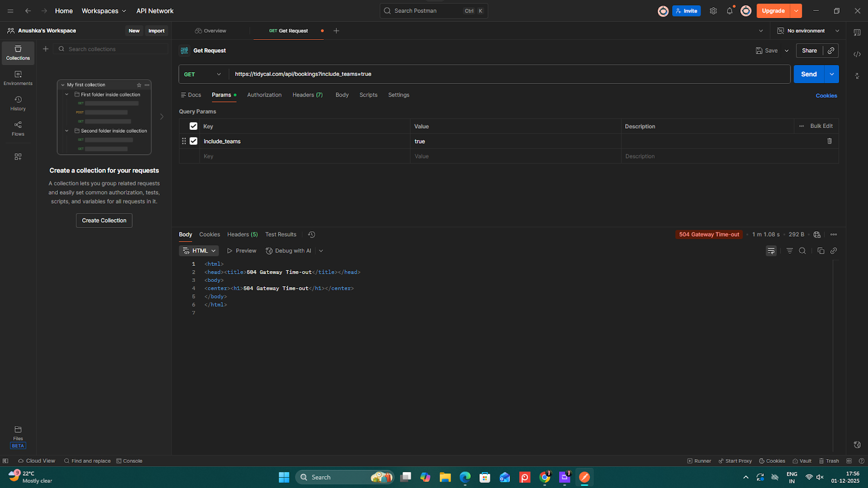
Task: Expand the HTML response format dropdown
Action: pyautogui.click(x=199, y=251)
